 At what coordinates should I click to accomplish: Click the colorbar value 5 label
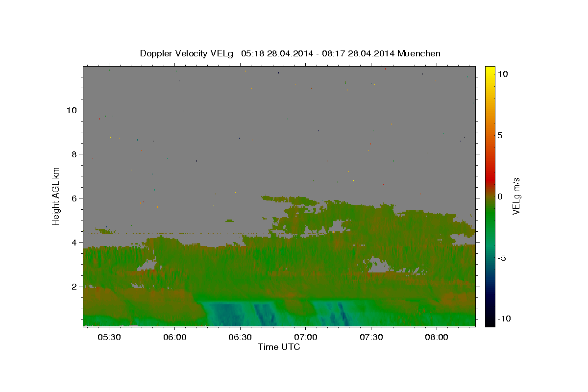point(500,135)
